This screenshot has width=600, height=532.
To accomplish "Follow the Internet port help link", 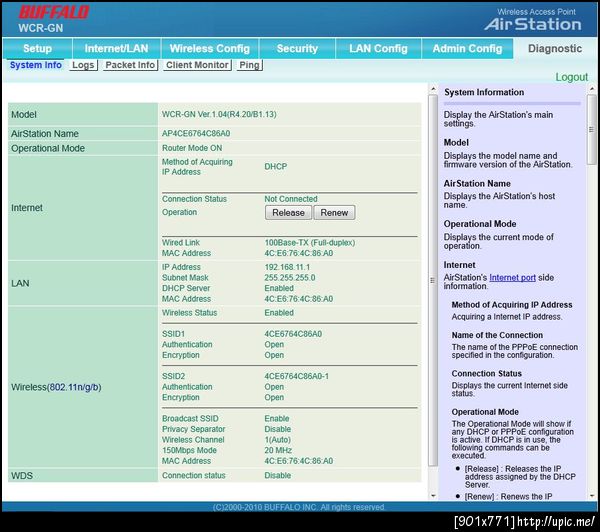I will pyautogui.click(x=512, y=277).
